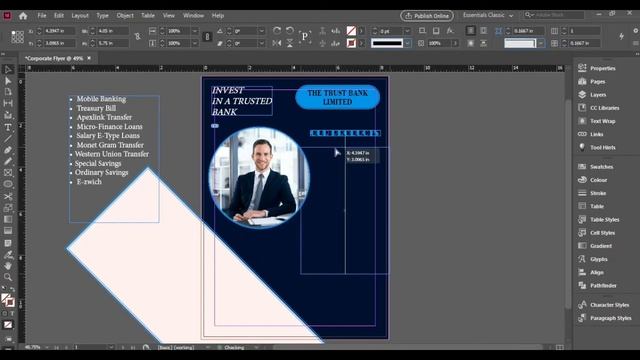This screenshot has width=640, height=360.
Task: Select the Gradient Swatch tool
Action: coord(8,220)
